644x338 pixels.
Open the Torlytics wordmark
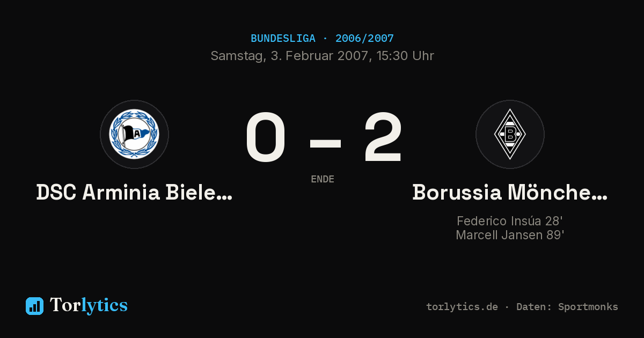pyautogui.click(x=89, y=305)
